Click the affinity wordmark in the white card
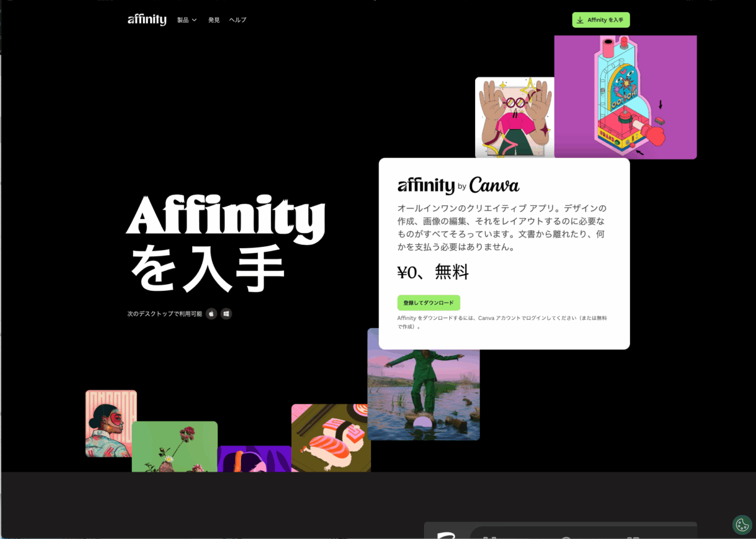 pos(426,186)
